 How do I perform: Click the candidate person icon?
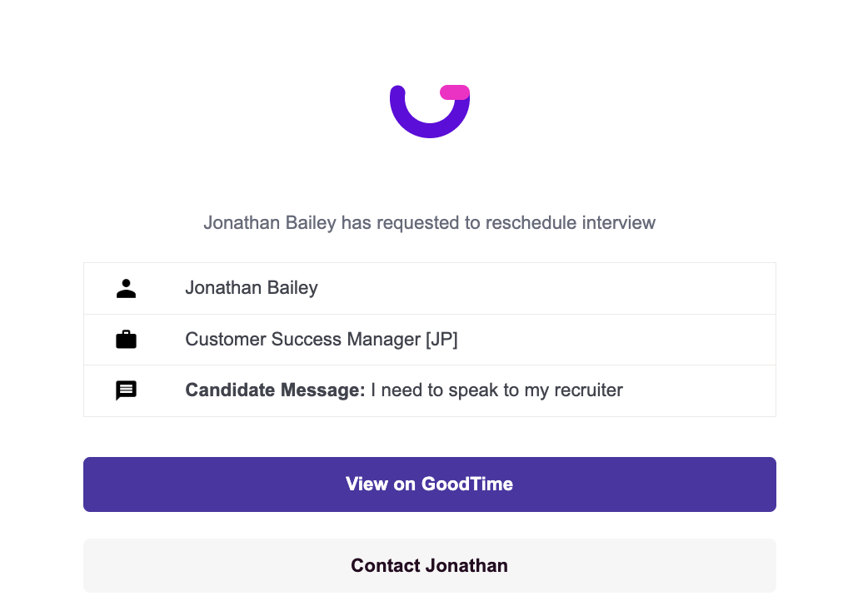pyautogui.click(x=126, y=289)
